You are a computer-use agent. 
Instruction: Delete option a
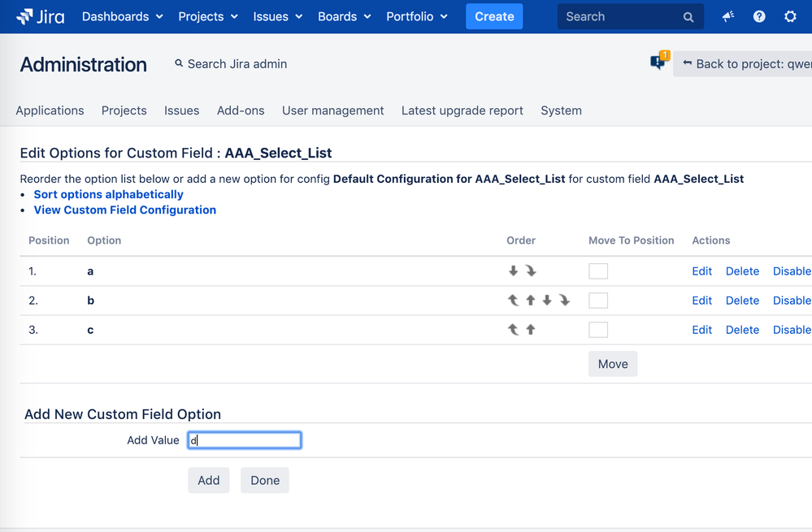click(x=742, y=271)
